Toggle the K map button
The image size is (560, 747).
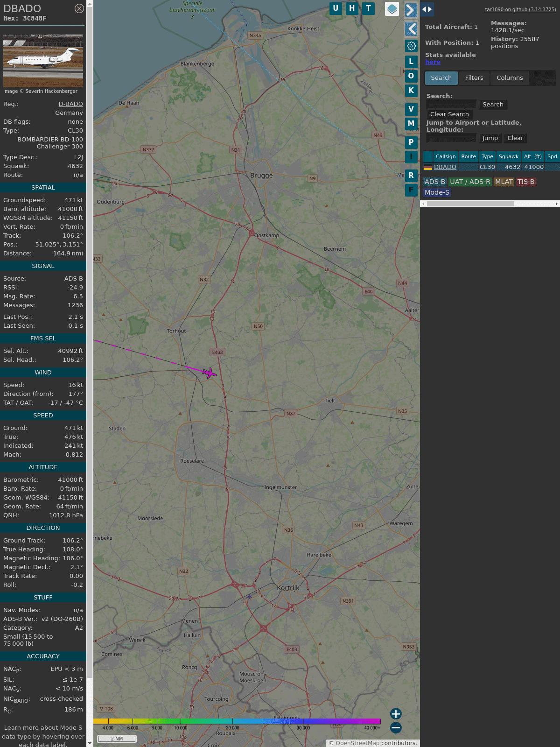tap(411, 91)
